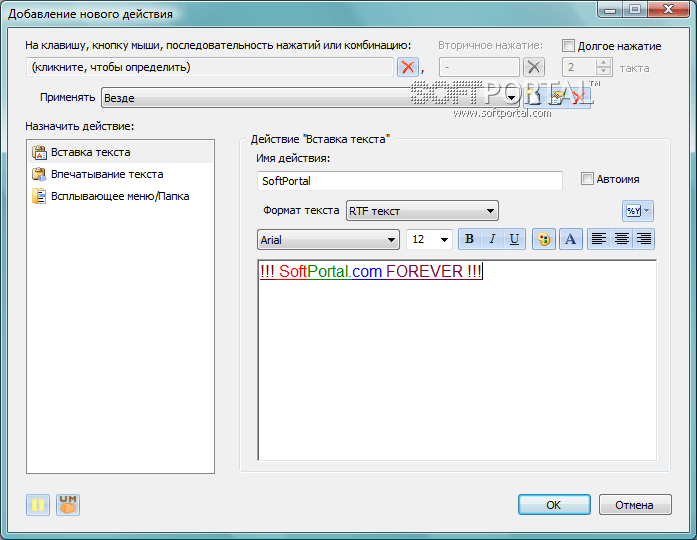Maximize the dialog window
697x540 pixels.
click(x=635, y=9)
